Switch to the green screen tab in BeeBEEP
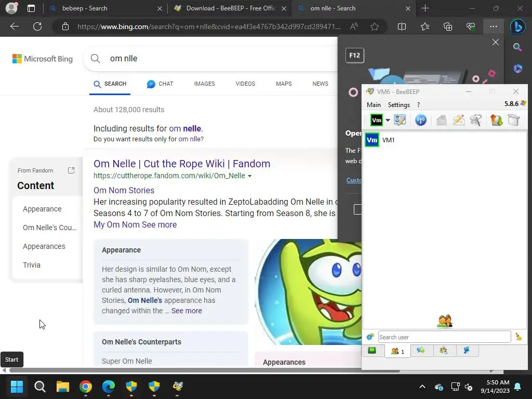Viewport: 532px width, 399px height. (x=372, y=351)
